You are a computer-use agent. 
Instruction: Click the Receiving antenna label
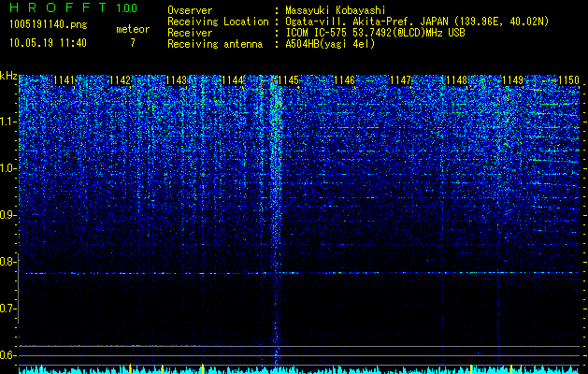pos(215,44)
